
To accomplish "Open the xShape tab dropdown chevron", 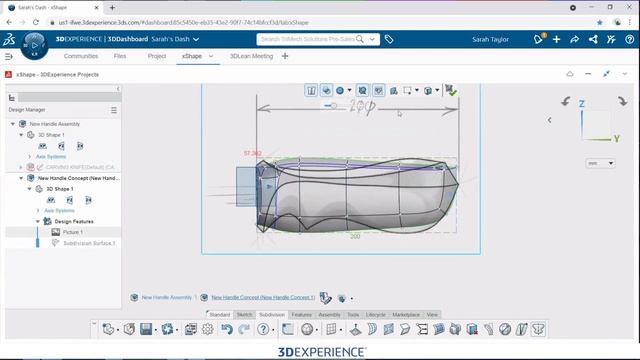I will [211, 56].
